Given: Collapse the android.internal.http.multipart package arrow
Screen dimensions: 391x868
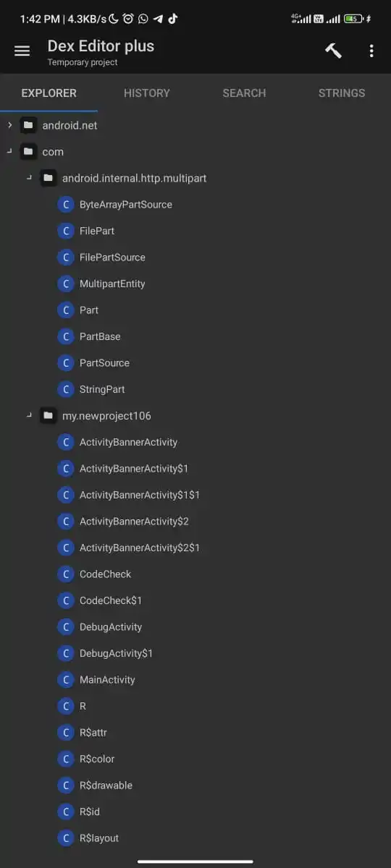Looking at the screenshot, I should (30, 178).
